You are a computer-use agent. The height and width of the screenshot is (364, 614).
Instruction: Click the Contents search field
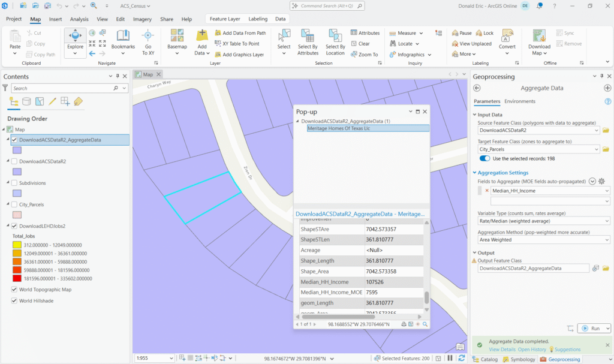pyautogui.click(x=61, y=88)
